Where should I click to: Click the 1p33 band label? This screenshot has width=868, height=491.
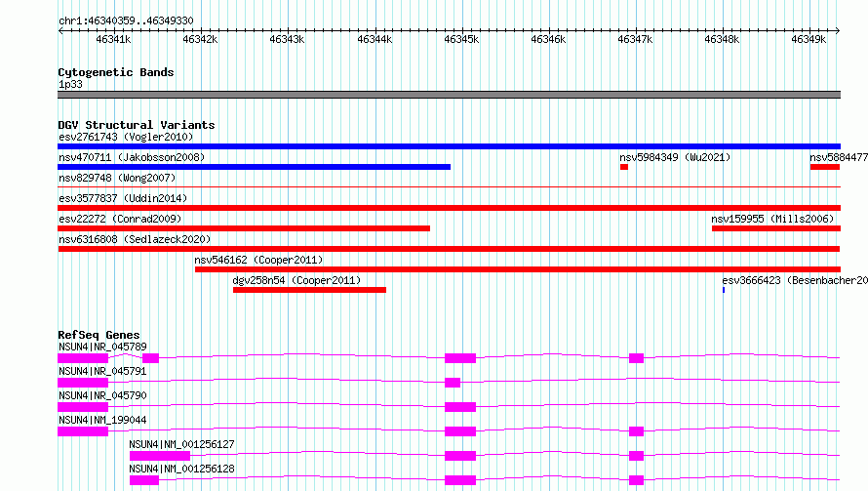click(x=70, y=84)
